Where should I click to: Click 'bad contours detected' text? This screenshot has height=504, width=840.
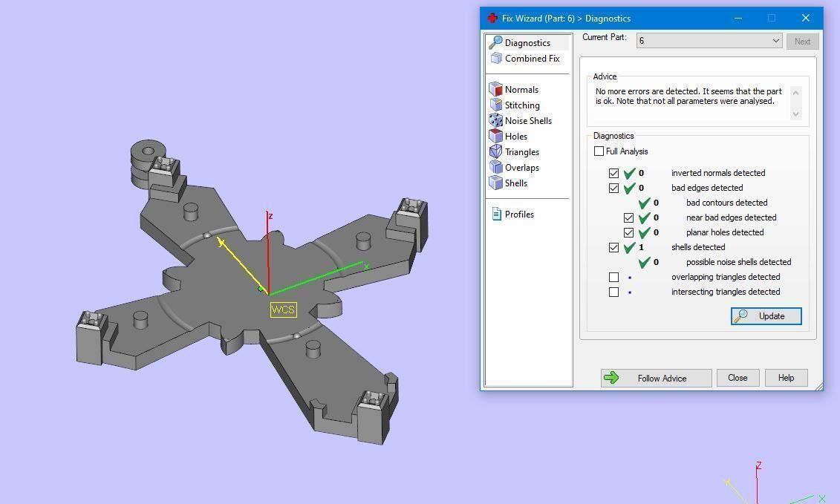coord(726,203)
